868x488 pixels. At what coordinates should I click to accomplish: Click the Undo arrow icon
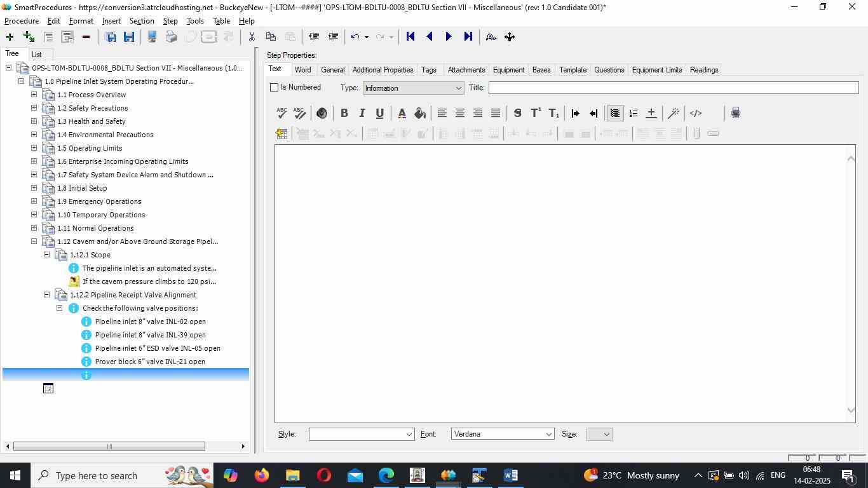pyautogui.click(x=355, y=37)
